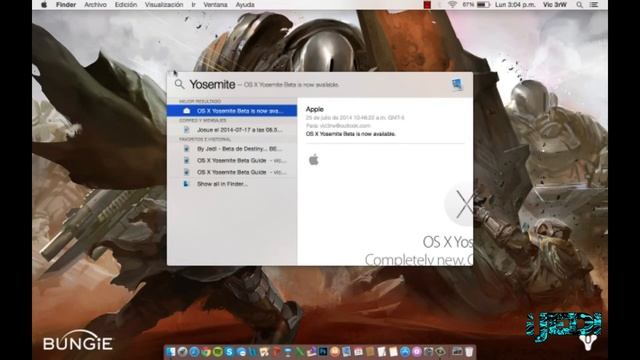Click the clock showing Lun 3:04 p.m.
Viewport: 640px width, 360px height.
[x=515, y=5]
